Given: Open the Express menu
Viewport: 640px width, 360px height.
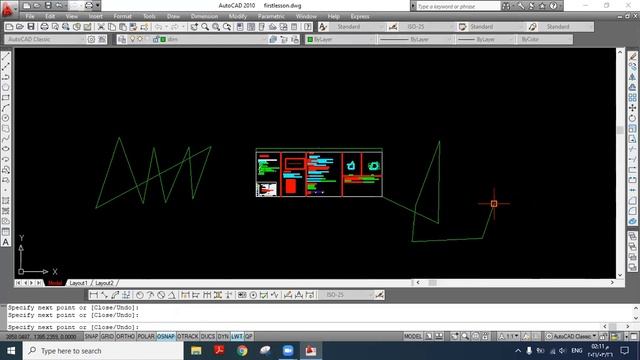Looking at the screenshot, I should click(360, 16).
